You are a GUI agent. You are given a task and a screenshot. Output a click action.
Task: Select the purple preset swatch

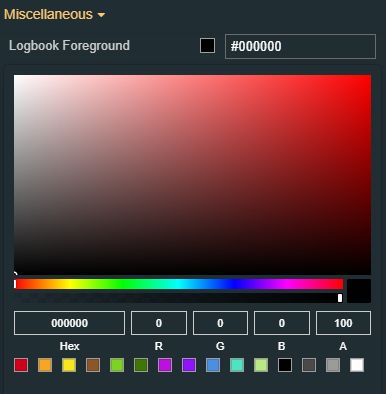point(189,365)
